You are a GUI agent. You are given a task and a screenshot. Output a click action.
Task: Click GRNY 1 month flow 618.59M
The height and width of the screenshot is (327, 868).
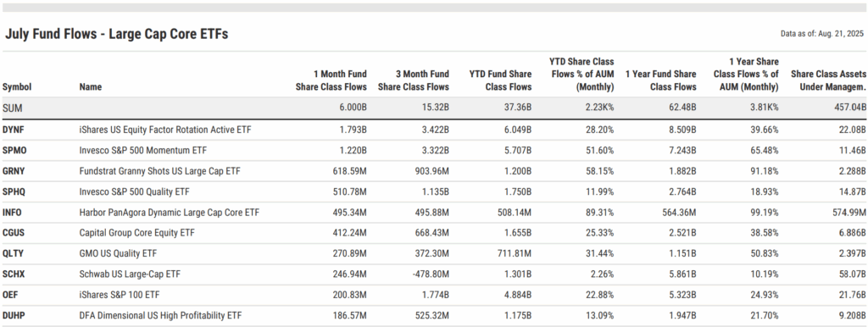click(x=350, y=171)
